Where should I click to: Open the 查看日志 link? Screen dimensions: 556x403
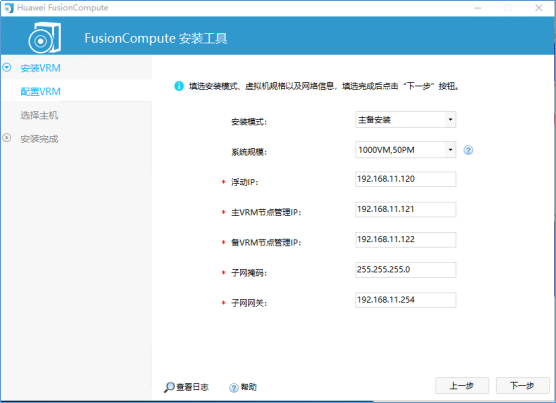(193, 387)
